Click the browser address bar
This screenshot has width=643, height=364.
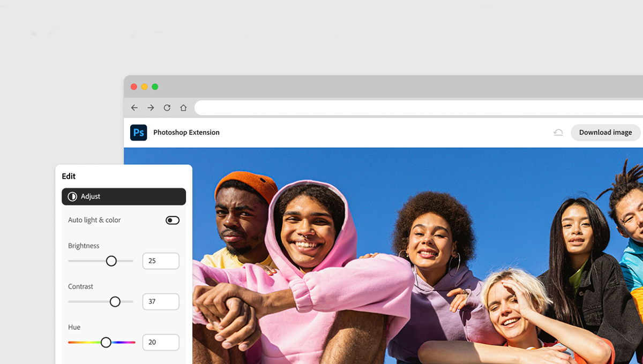tap(418, 108)
